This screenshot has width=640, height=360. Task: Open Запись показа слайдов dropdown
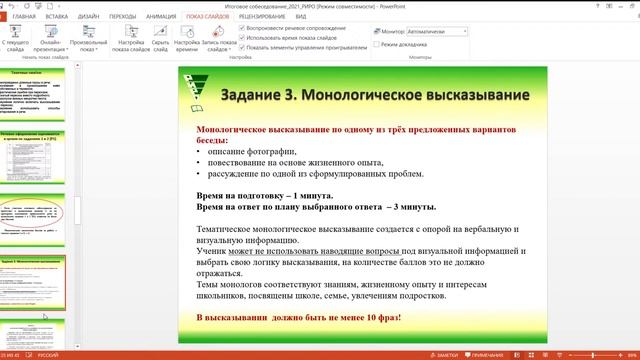tap(219, 38)
